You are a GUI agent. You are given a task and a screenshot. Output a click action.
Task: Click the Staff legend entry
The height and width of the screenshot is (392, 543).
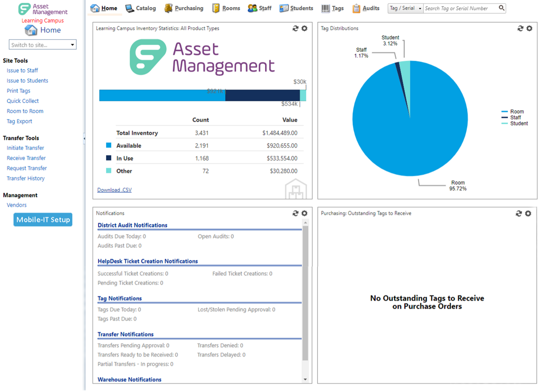[511, 118]
